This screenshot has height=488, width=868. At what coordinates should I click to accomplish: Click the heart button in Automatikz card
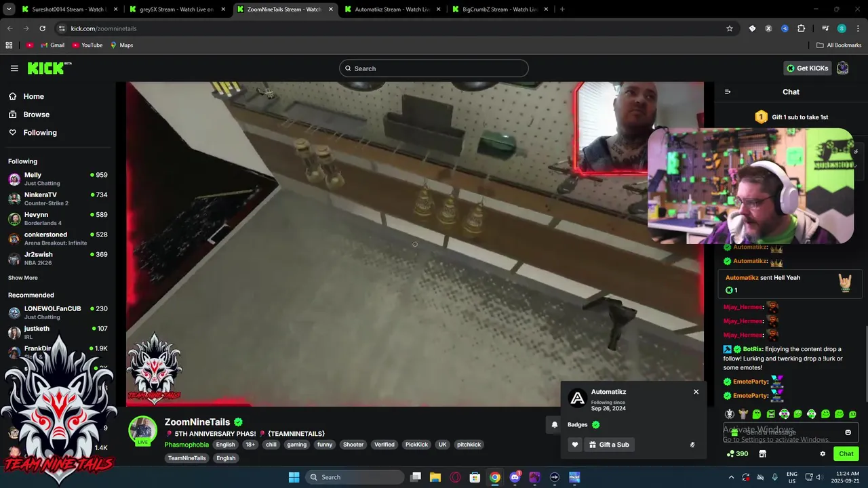[x=575, y=445]
